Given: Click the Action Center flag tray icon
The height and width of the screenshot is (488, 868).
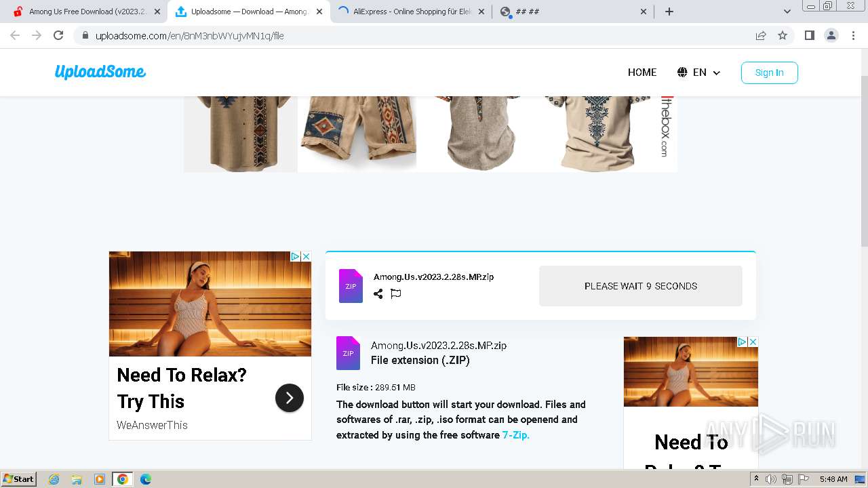Looking at the screenshot, I should (803, 479).
